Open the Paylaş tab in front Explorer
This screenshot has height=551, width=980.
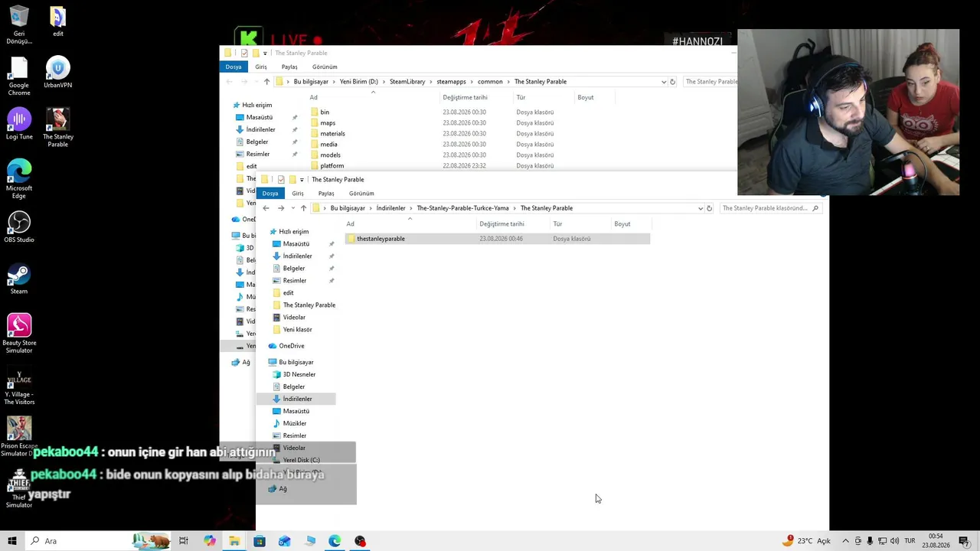326,194
